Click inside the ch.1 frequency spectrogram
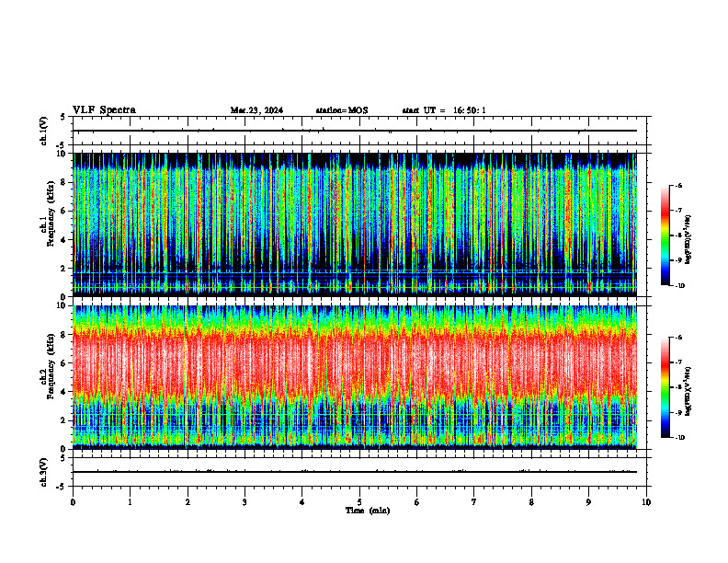The height and width of the screenshot is (563, 728). (x=355, y=224)
